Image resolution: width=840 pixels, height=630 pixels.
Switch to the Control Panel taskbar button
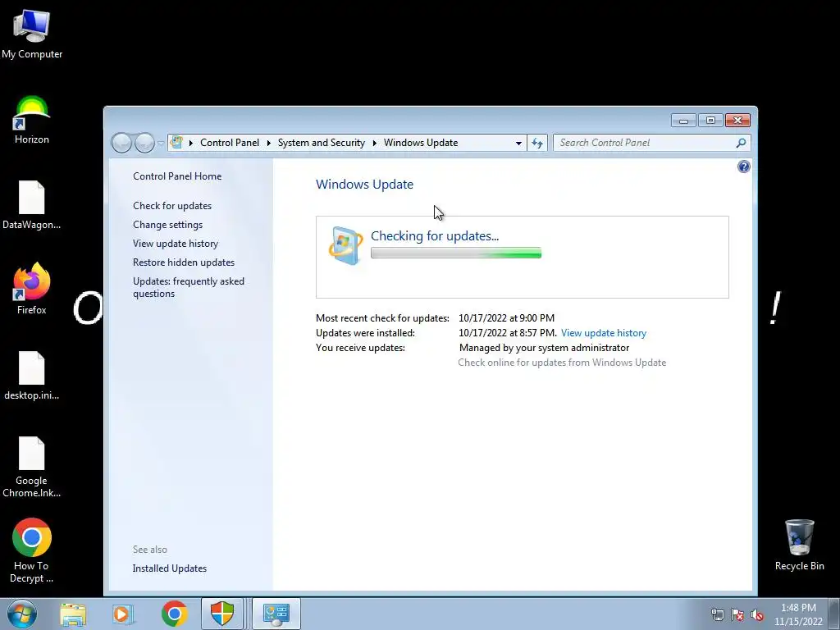click(x=276, y=614)
